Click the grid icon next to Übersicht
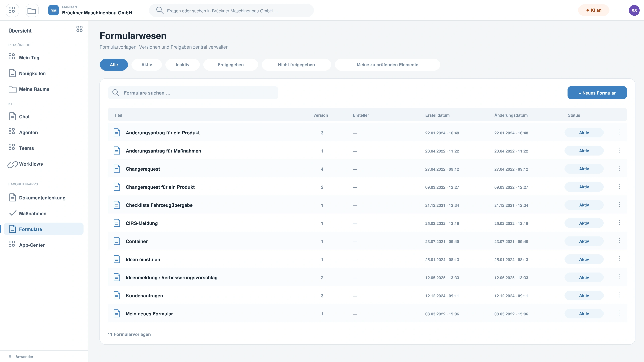Viewport: 644px width, 362px height. 79,29
